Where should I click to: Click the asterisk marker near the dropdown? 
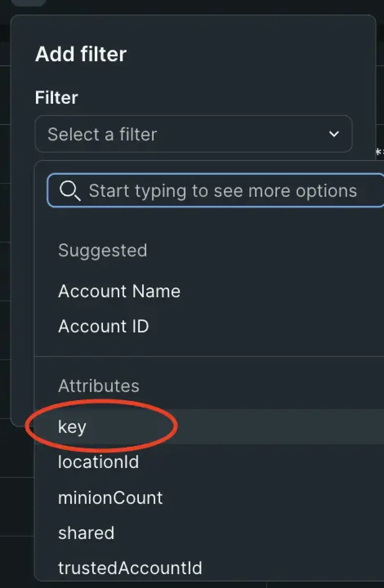click(x=379, y=152)
